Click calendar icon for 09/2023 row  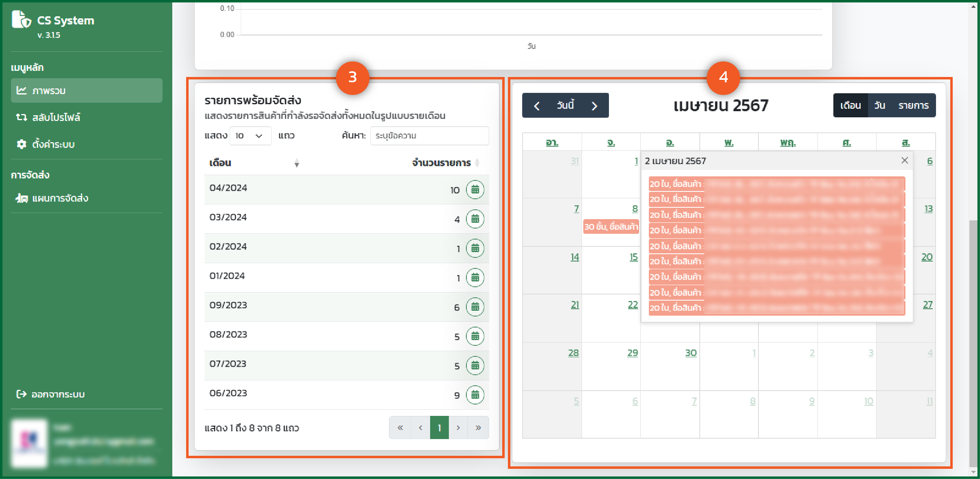[475, 307]
